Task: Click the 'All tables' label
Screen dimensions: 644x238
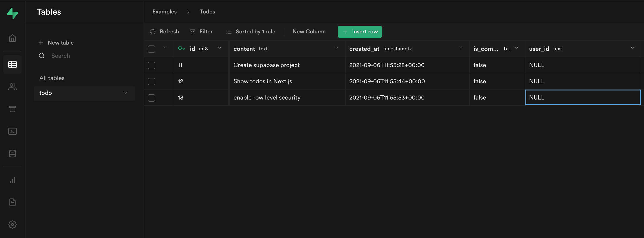Action: pyautogui.click(x=52, y=78)
